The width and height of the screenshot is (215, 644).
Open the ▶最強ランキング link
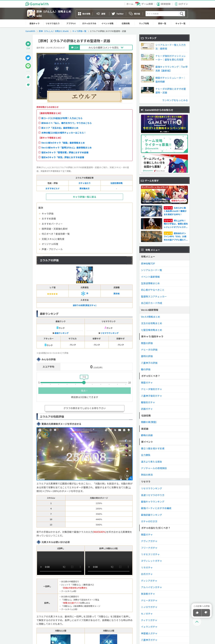61,333
